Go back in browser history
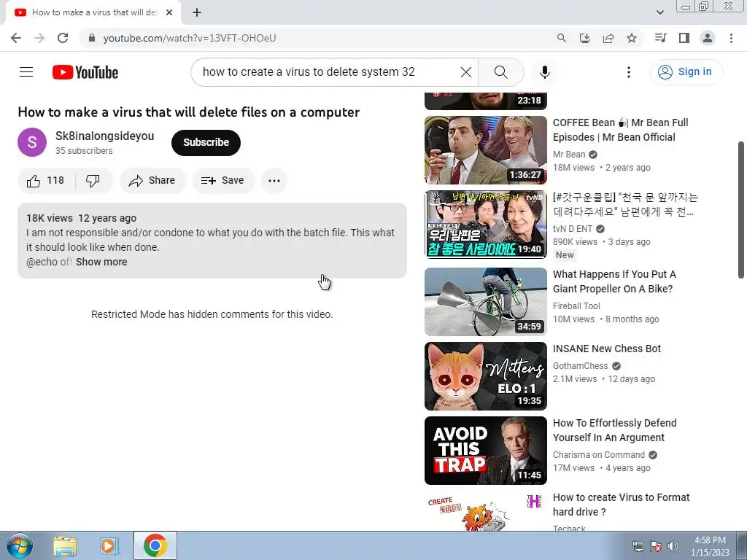747x560 pixels. click(16, 38)
